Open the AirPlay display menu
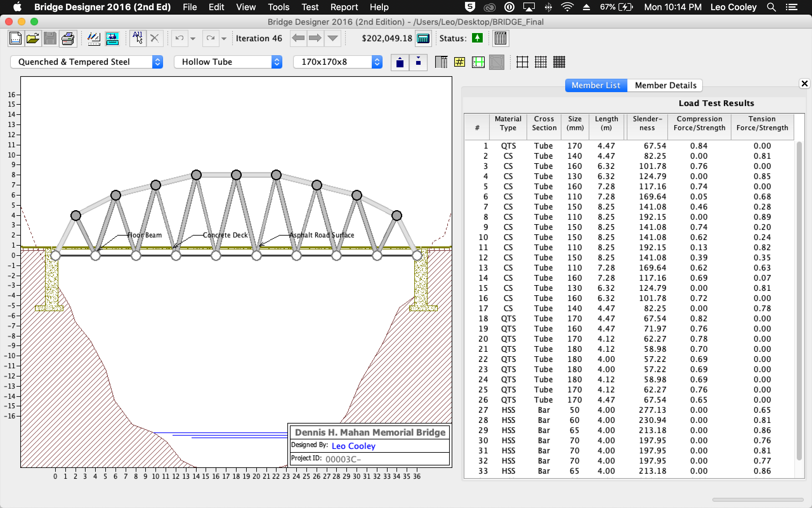 [528, 7]
